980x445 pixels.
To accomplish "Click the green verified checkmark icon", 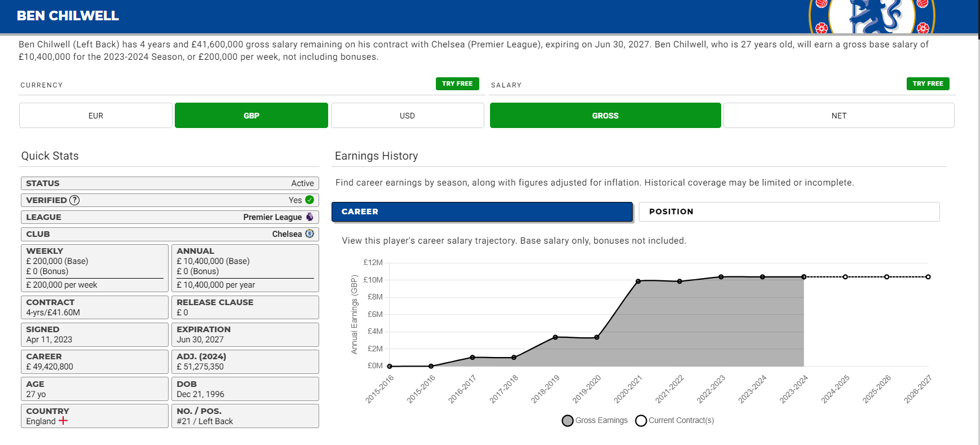I will [x=310, y=200].
